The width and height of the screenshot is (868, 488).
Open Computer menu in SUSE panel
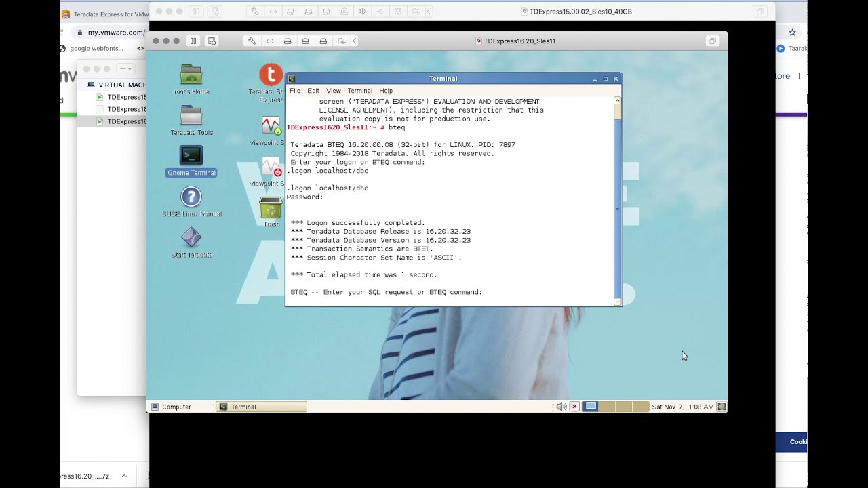point(171,407)
